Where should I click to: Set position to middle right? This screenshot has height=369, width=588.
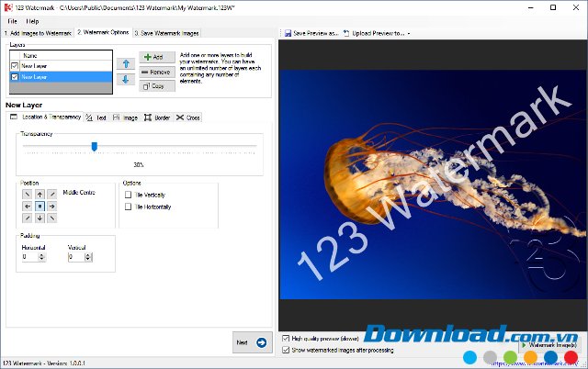[x=52, y=206]
